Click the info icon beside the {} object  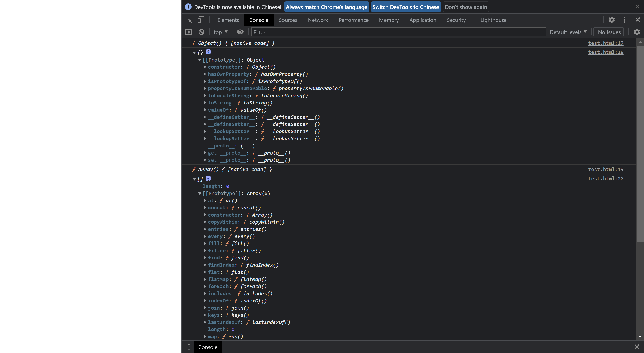[x=208, y=52]
